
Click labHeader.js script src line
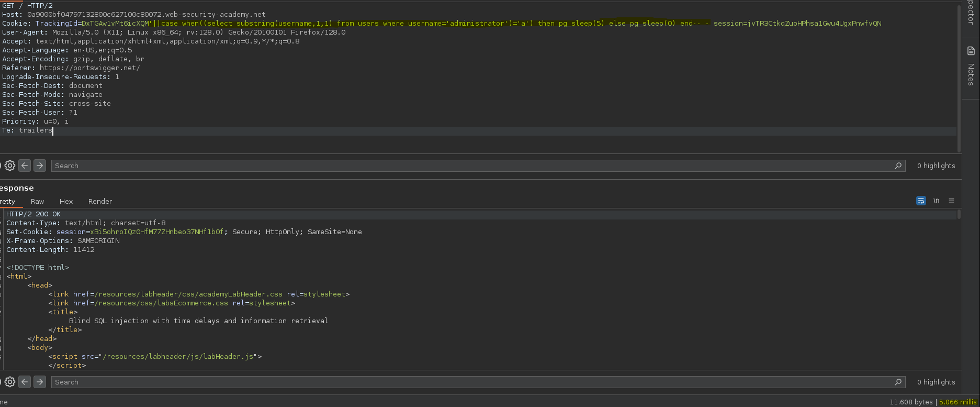tap(155, 357)
